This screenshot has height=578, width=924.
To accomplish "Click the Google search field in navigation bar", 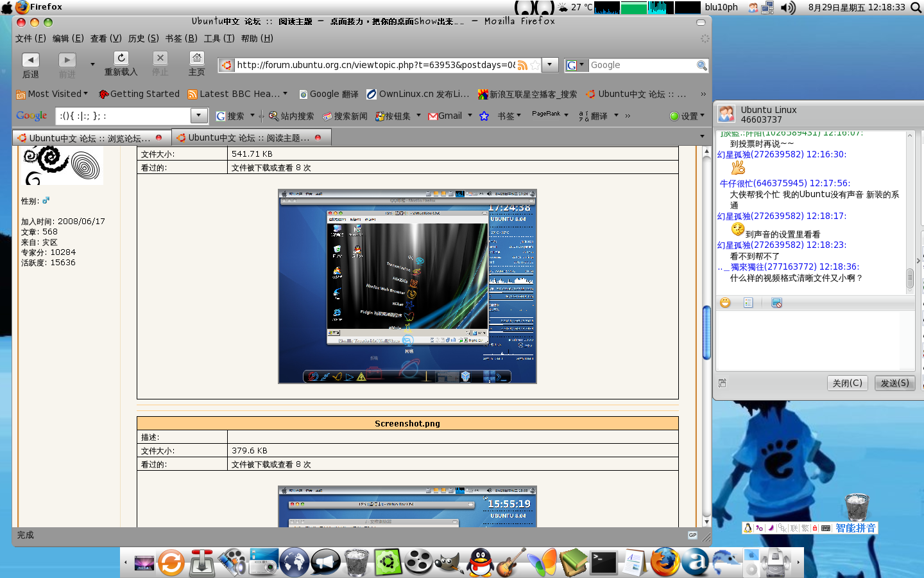I will coord(642,65).
